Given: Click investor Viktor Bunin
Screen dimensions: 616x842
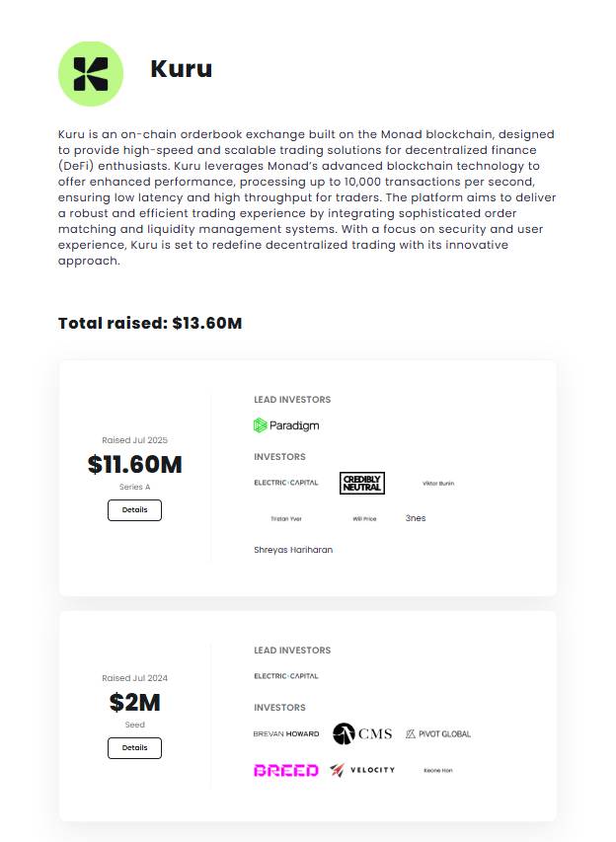Looking at the screenshot, I should click(438, 484).
